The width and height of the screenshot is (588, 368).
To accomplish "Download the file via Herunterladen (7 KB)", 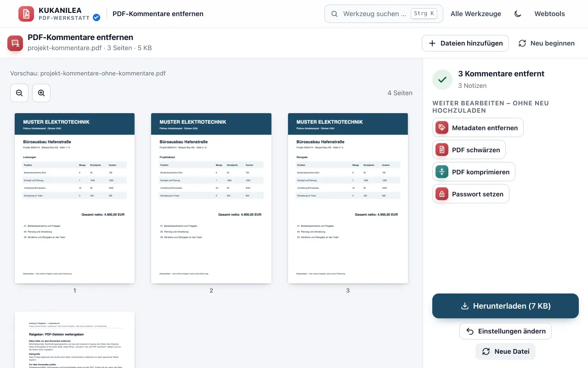I will tap(505, 306).
